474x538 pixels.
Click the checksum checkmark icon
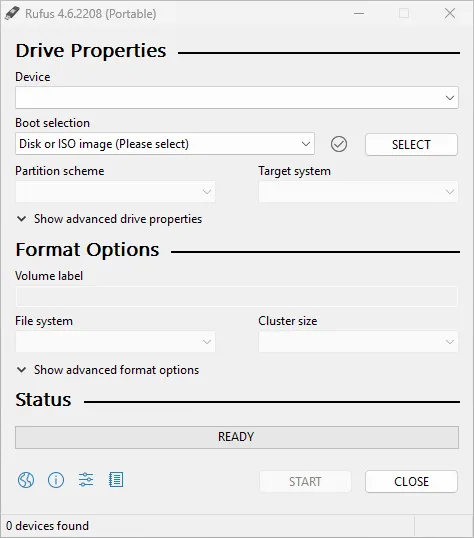339,144
